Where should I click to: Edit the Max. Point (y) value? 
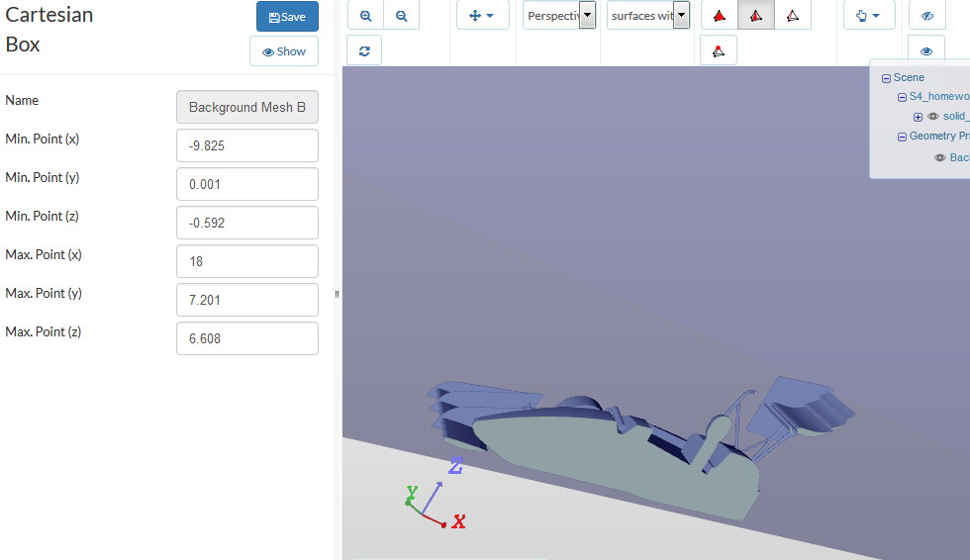(247, 300)
